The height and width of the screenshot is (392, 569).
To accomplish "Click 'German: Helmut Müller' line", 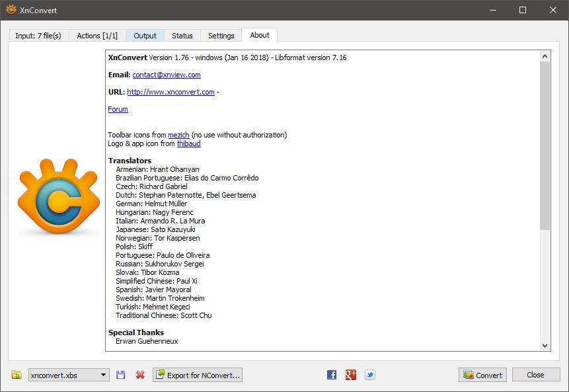I will click(151, 204).
